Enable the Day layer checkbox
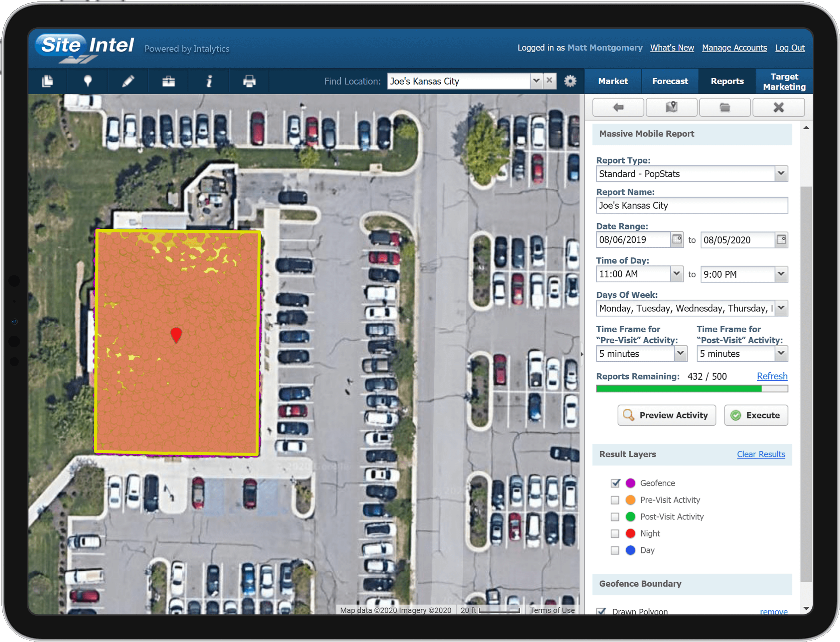Image resolution: width=840 pixels, height=642 pixels. (615, 550)
